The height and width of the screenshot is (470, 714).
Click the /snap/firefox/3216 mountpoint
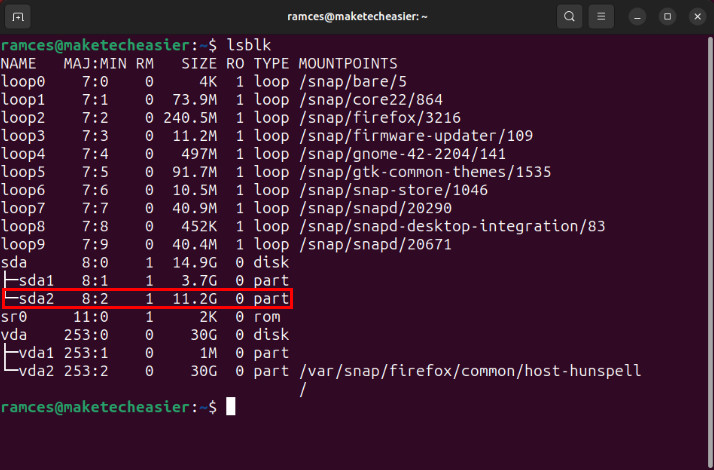(380, 118)
